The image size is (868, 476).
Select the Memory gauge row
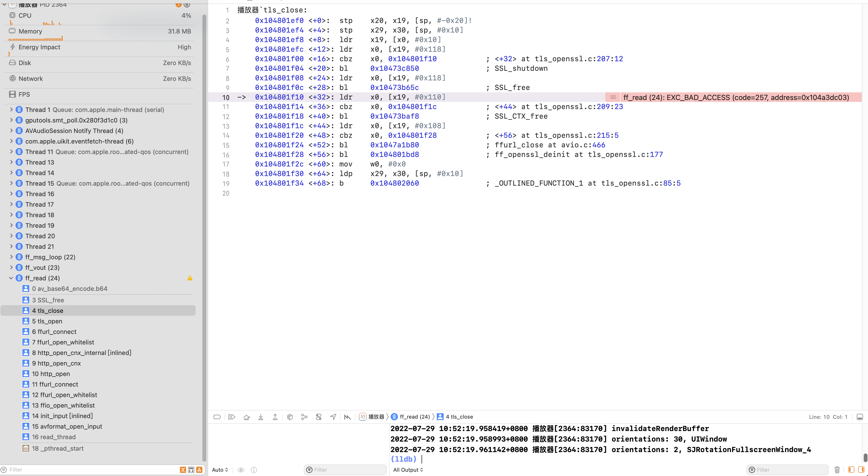click(99, 31)
